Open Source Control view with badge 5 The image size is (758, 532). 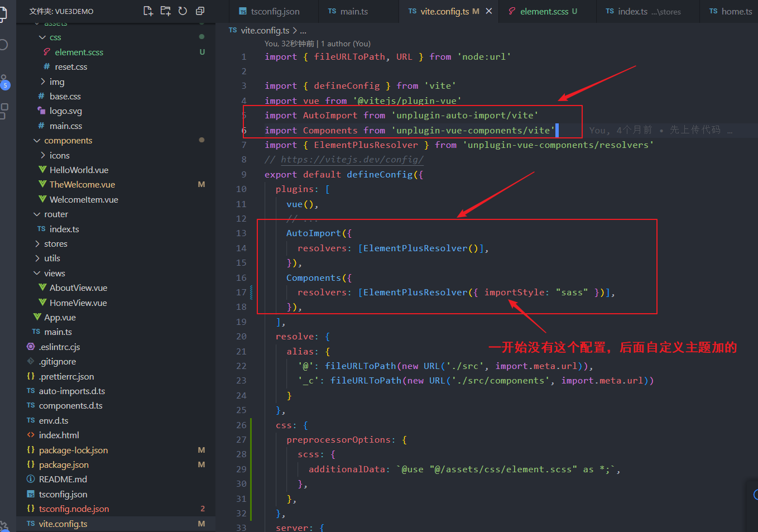[4, 82]
